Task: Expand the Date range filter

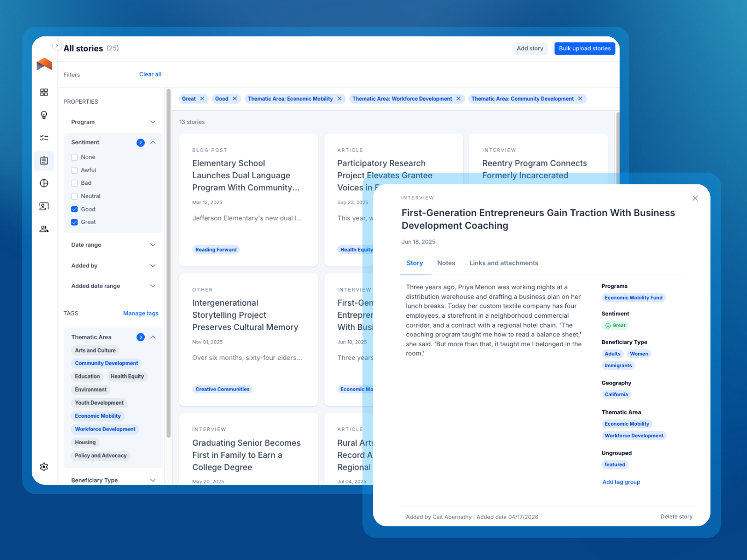Action: point(153,245)
